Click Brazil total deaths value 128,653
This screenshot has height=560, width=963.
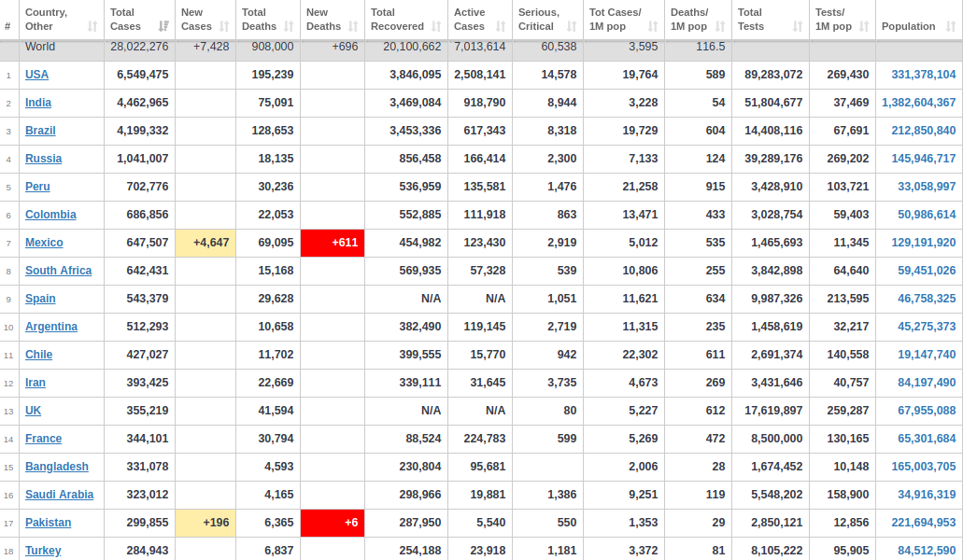[x=273, y=131]
